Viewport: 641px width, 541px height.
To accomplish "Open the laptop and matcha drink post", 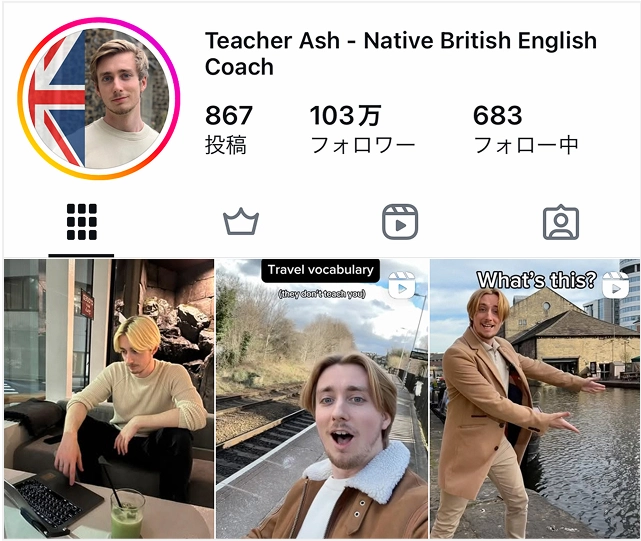I will [109, 399].
